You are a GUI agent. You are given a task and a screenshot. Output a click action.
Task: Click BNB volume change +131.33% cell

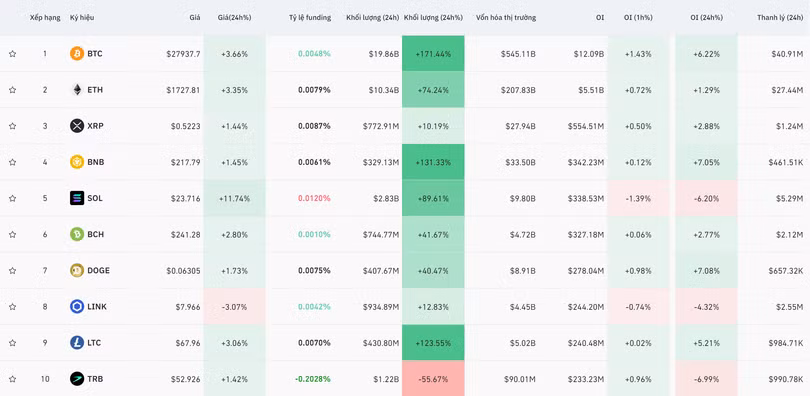pyautogui.click(x=433, y=162)
